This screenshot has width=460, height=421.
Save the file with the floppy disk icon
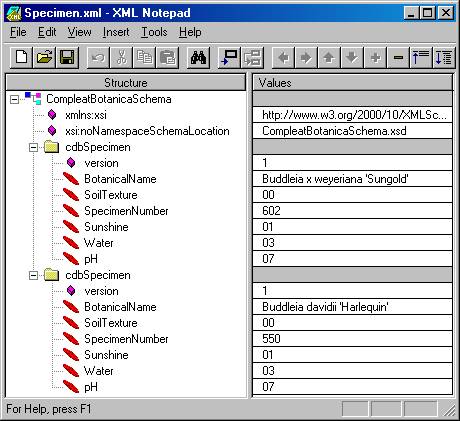coord(67,58)
